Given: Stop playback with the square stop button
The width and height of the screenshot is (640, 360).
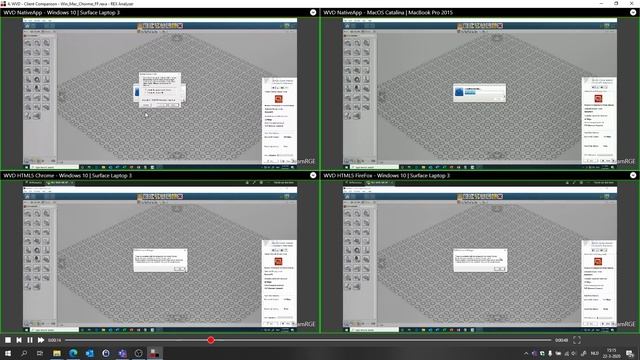Looking at the screenshot, I should 8,340.
